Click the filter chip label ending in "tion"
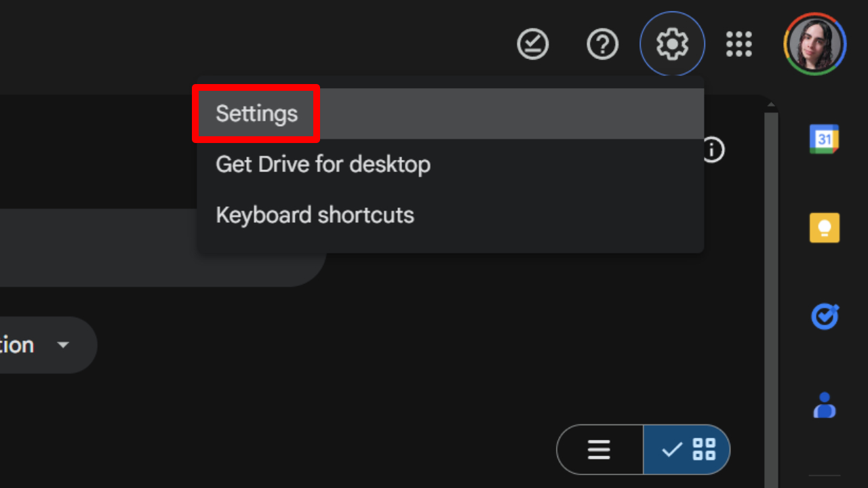 (17, 345)
